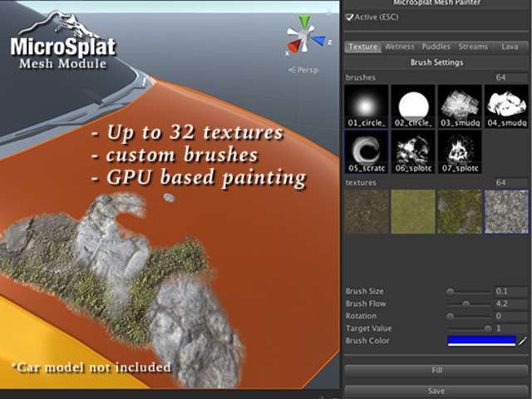Click the textures size field showing 64

pos(511,183)
